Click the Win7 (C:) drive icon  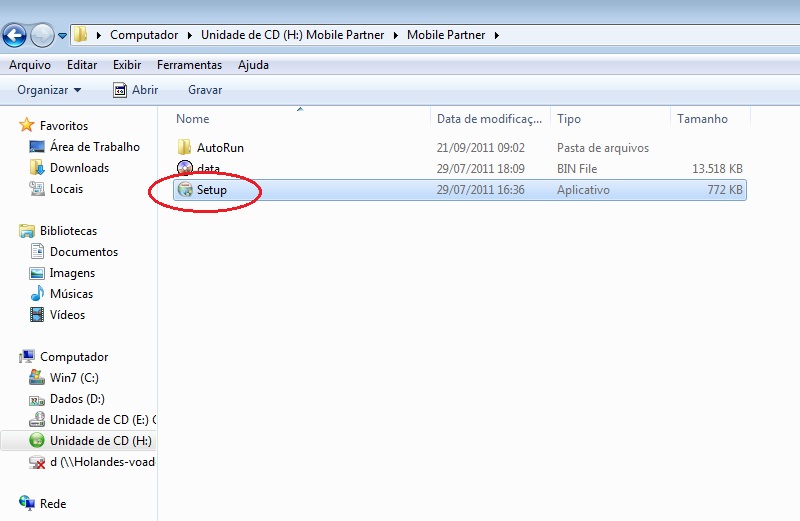[37, 377]
